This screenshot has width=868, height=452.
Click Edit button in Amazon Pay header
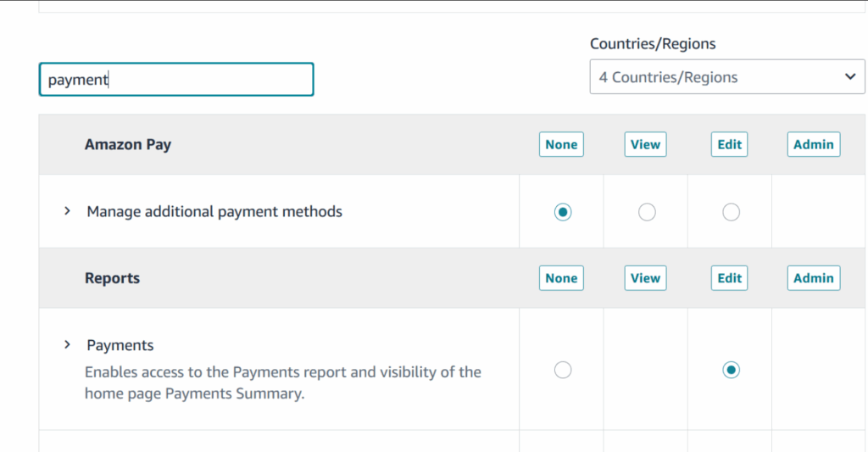pos(729,144)
